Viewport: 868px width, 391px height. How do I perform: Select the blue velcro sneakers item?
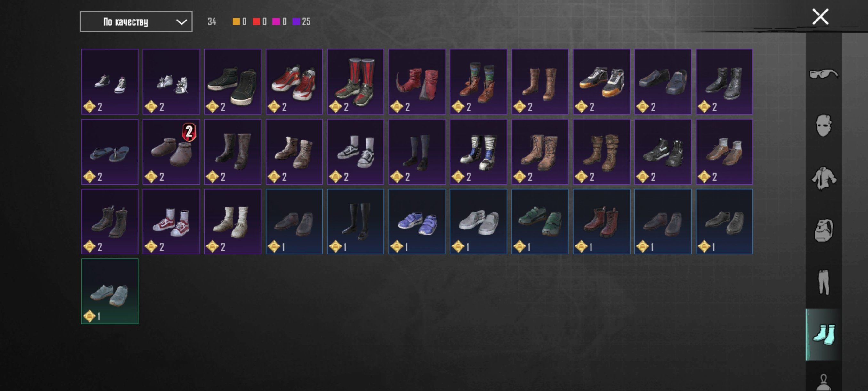pyautogui.click(x=417, y=221)
